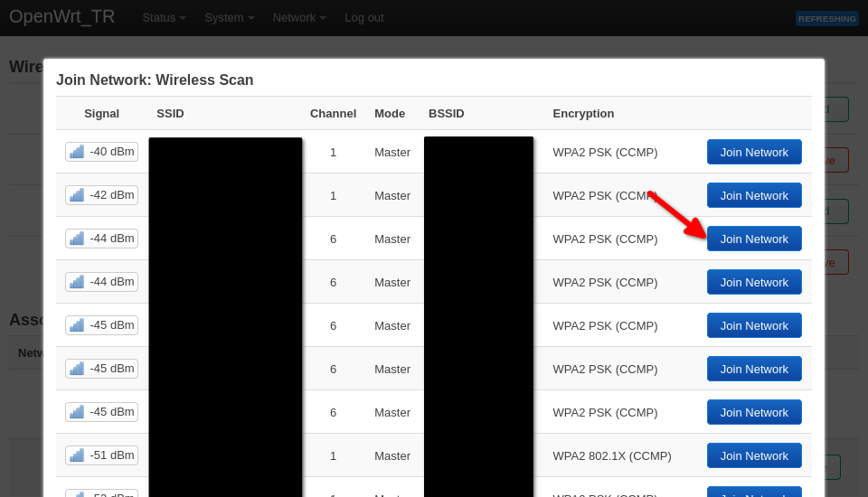Join the -40 dBm channel 1 network
This screenshot has height=497, width=868.
pos(753,152)
